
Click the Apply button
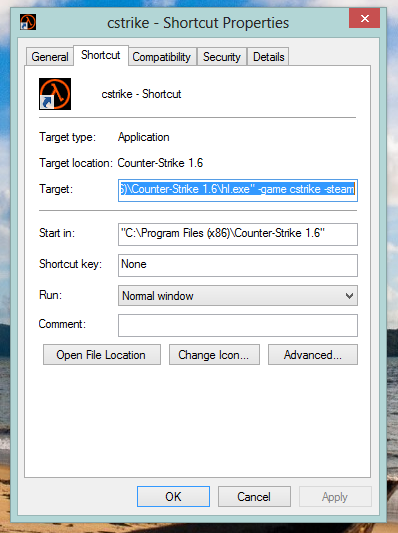click(335, 496)
